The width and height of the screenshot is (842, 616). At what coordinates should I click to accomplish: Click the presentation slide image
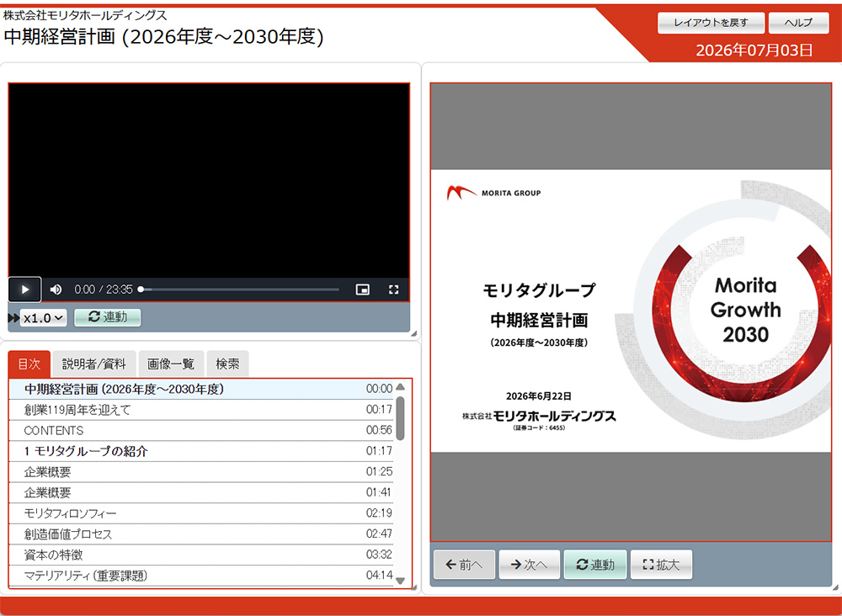[x=631, y=311]
